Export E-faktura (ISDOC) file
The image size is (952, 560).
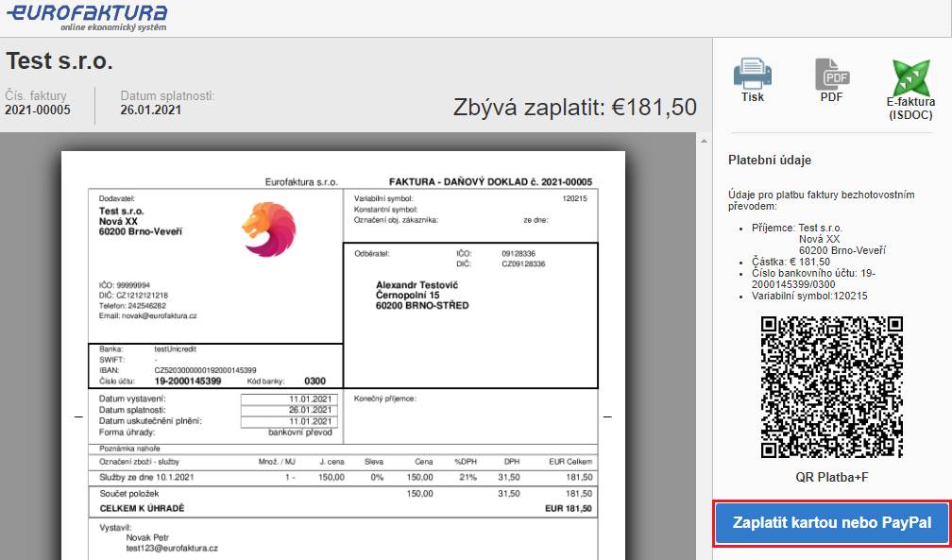click(909, 76)
